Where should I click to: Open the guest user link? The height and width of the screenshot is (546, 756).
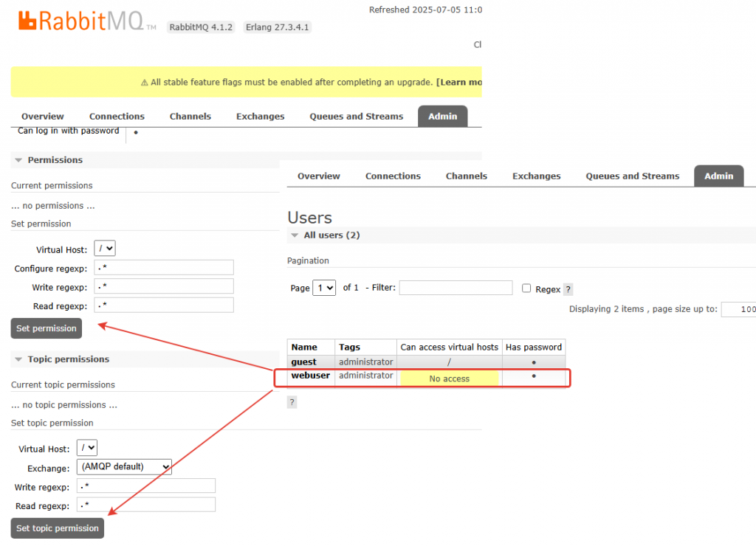[x=303, y=362]
